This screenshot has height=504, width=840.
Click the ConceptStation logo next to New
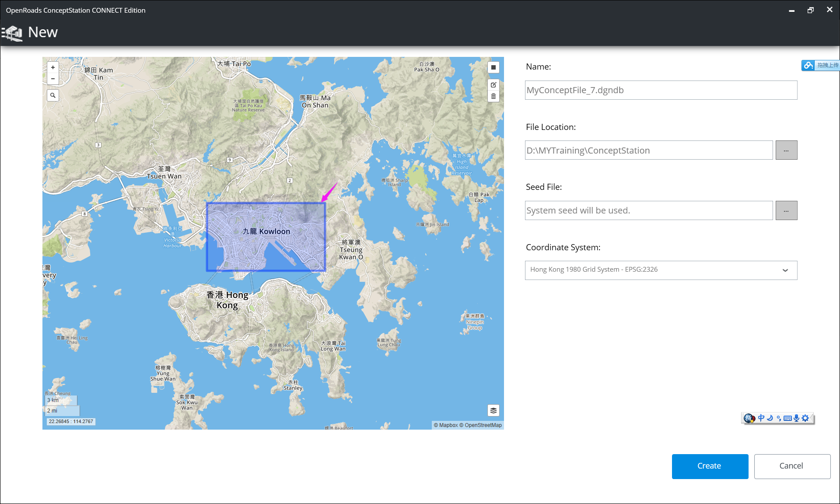[12, 33]
